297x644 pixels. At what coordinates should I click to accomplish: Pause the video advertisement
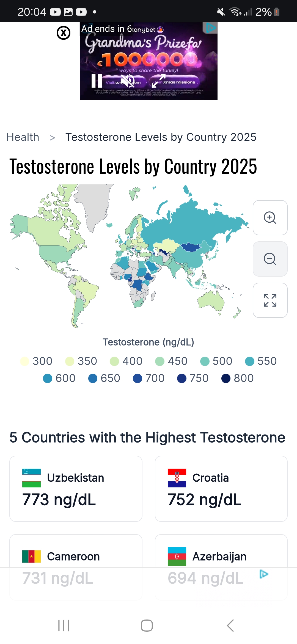coord(97,81)
